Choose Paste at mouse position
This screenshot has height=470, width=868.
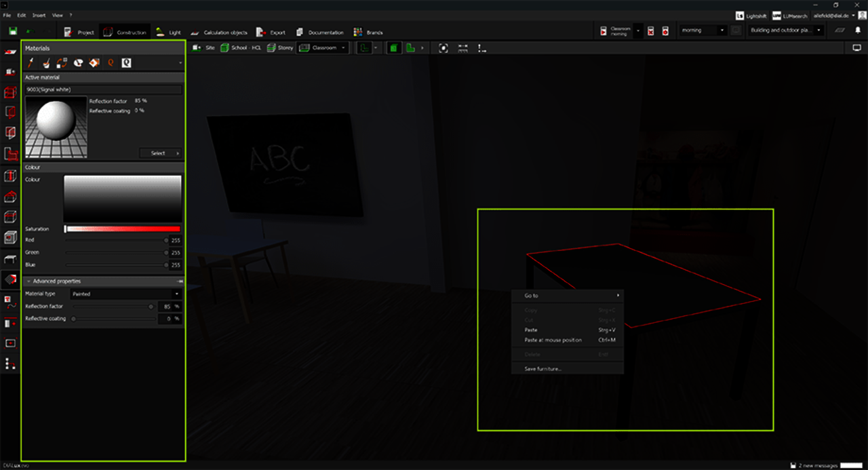(553, 340)
